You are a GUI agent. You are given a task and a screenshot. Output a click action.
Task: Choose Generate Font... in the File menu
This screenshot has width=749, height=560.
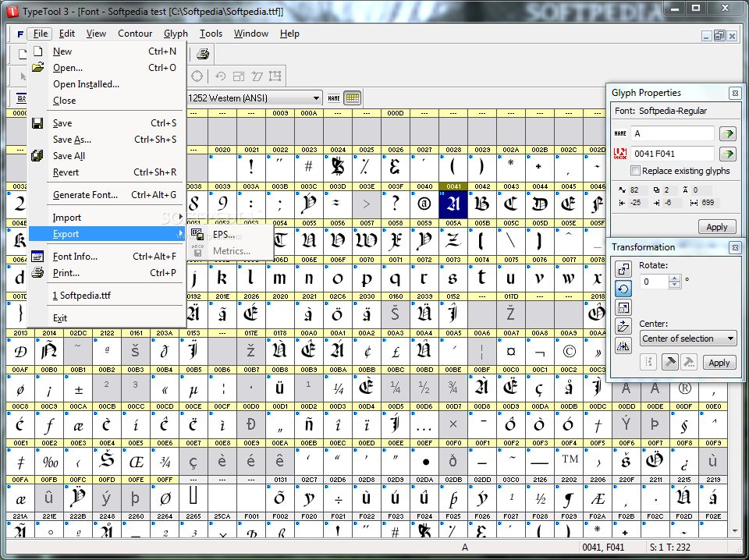[x=107, y=195]
